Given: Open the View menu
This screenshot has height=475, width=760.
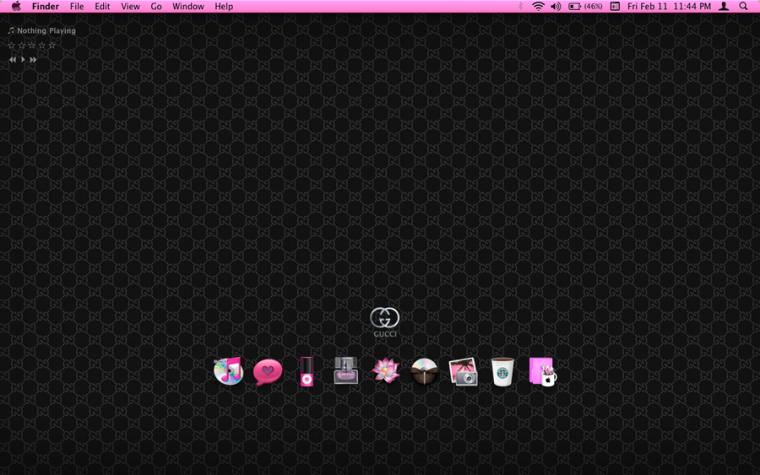Looking at the screenshot, I should [x=130, y=6].
